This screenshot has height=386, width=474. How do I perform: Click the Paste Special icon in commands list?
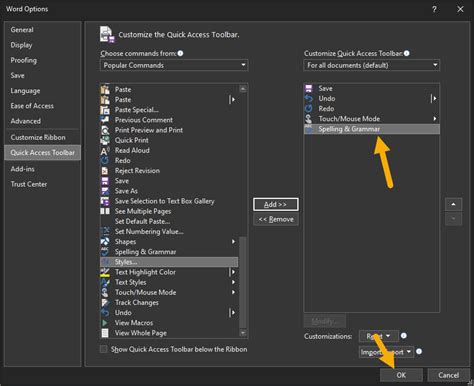(105, 110)
